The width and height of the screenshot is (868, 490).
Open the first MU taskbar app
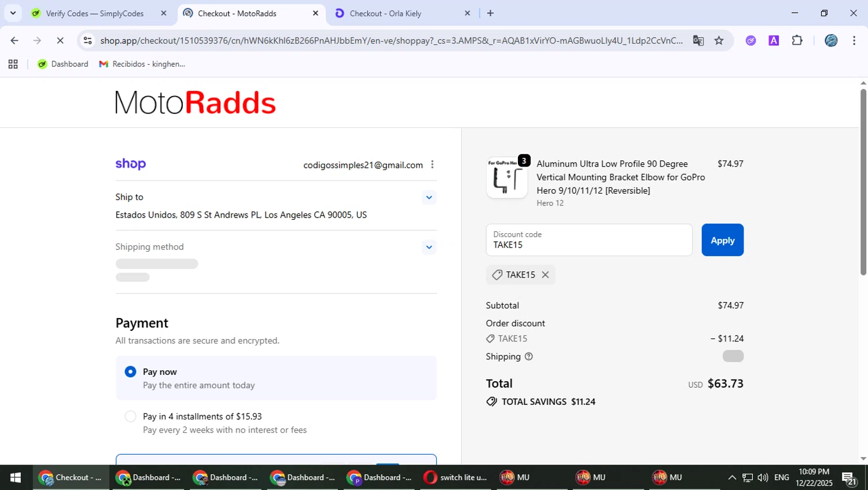click(x=515, y=477)
